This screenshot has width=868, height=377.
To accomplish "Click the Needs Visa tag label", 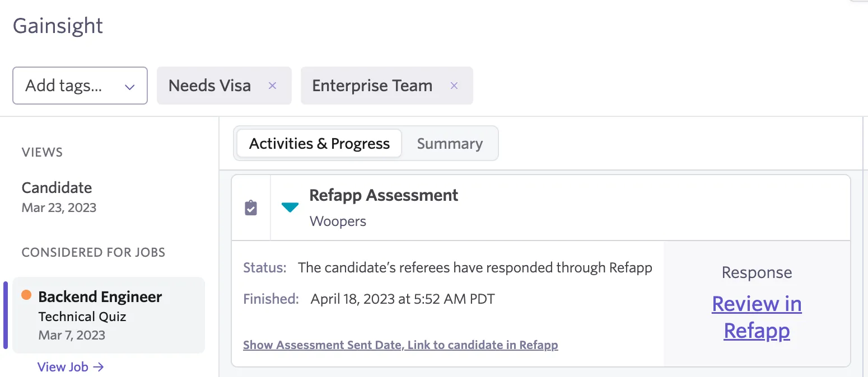I will coord(210,86).
